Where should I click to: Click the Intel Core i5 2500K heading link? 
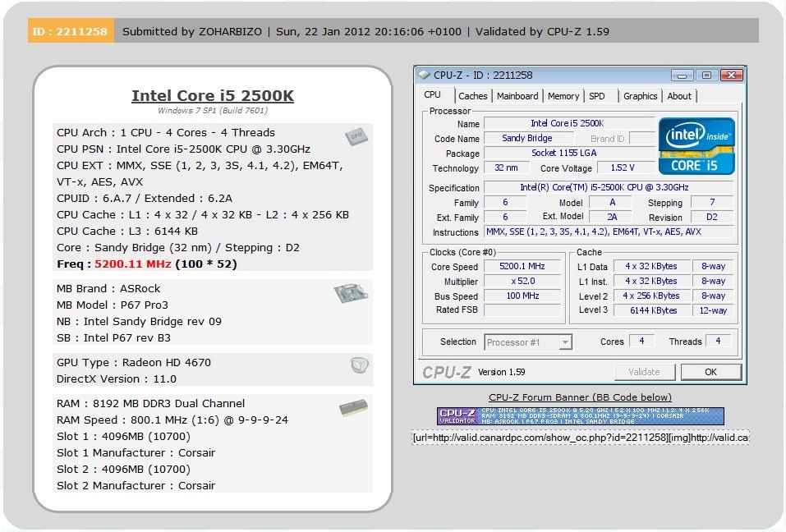coord(213,96)
